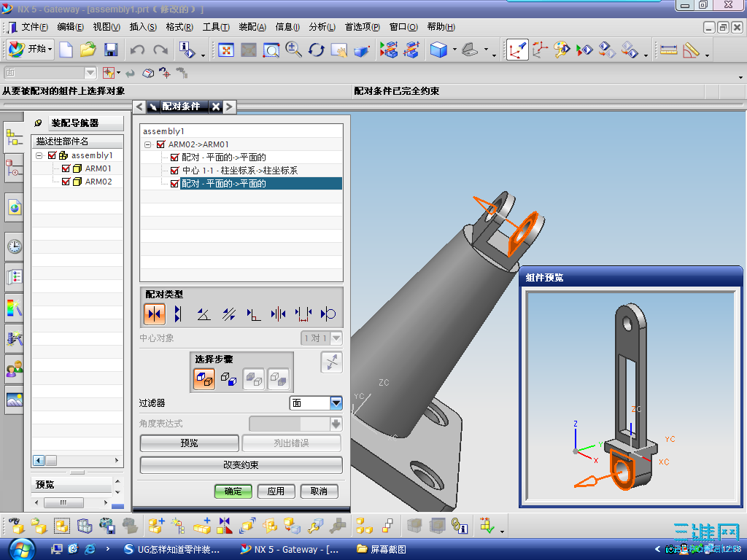Select the Mate (配对) constraint type icon
747x560 pixels.
point(154,314)
